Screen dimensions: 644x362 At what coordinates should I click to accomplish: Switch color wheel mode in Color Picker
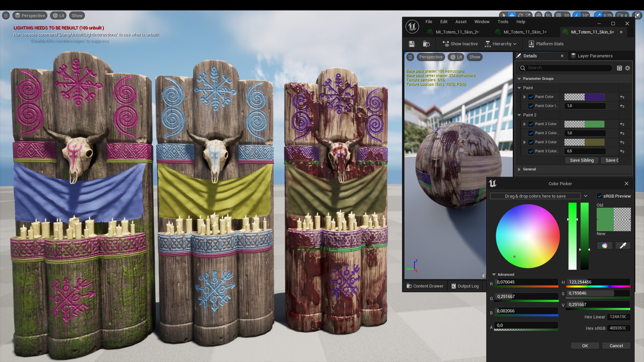coord(604,246)
